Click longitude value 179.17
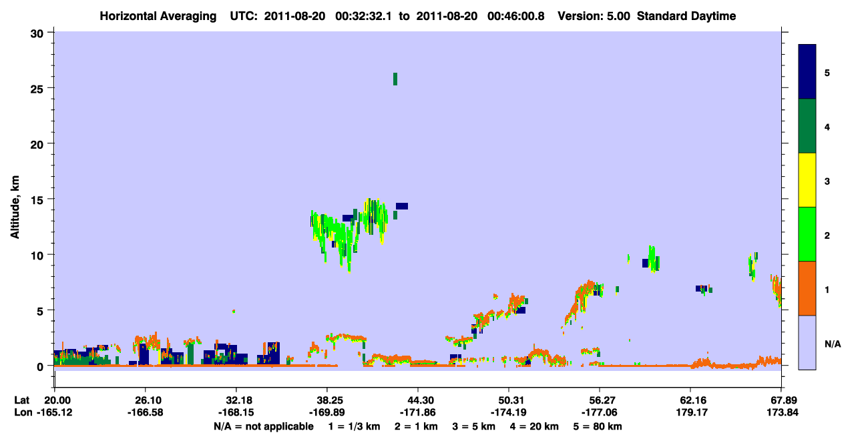Screen dimensions: 868x445 coord(691,413)
